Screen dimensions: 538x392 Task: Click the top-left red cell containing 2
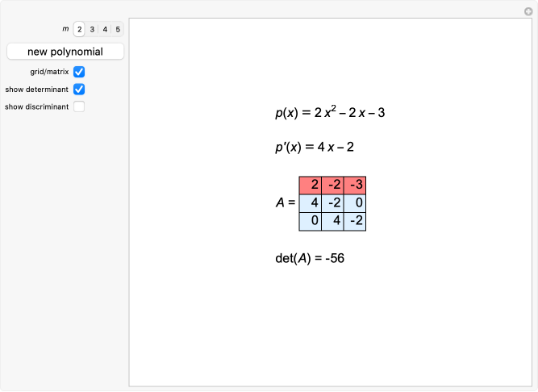(x=310, y=185)
